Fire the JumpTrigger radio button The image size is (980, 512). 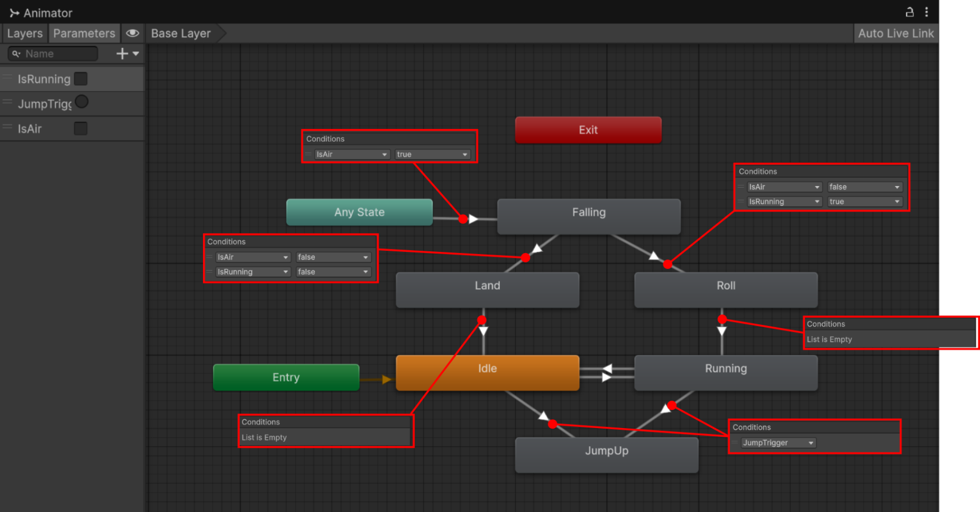click(x=82, y=101)
